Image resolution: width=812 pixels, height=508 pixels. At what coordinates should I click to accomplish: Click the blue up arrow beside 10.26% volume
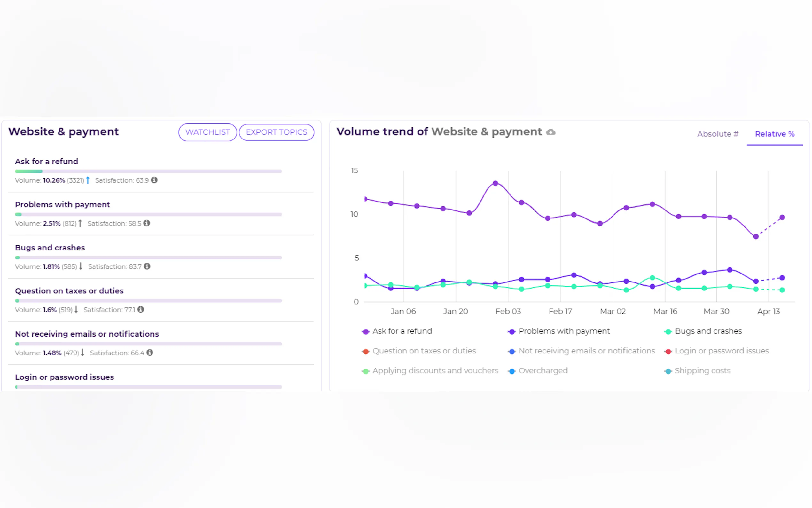click(x=88, y=180)
